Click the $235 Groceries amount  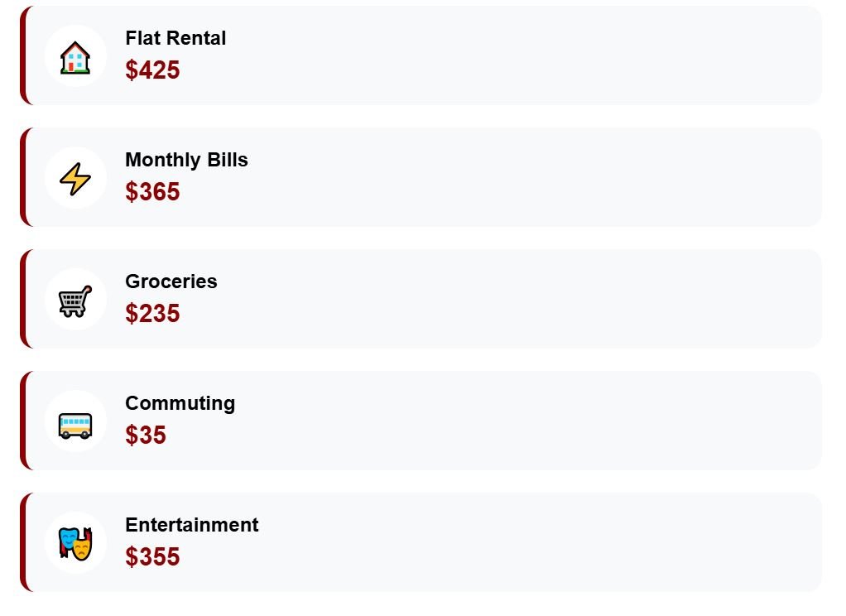tap(152, 314)
